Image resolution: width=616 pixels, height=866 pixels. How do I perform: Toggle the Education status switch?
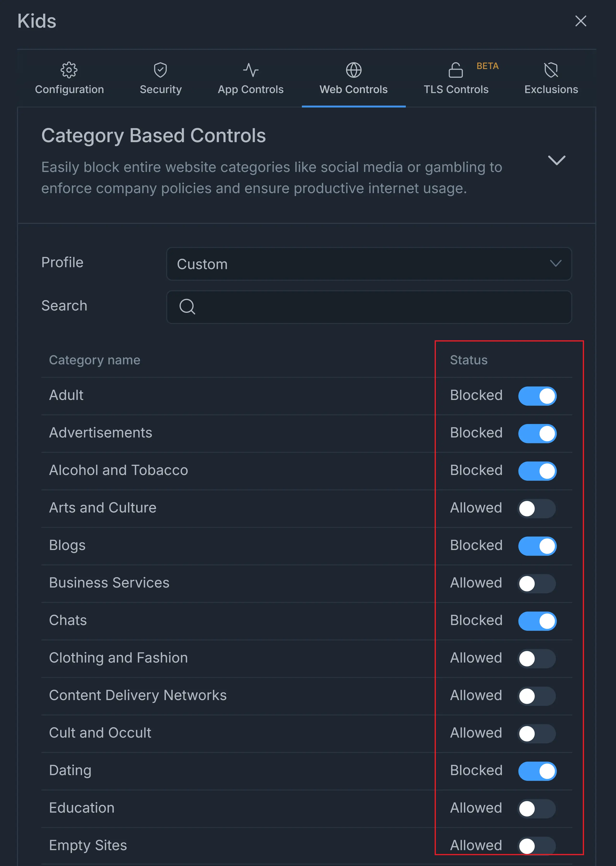pyautogui.click(x=537, y=809)
